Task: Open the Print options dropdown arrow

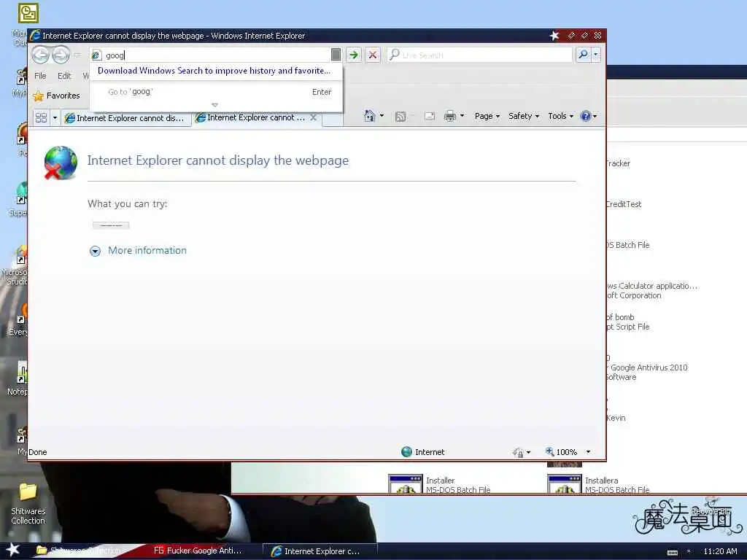Action: (x=462, y=116)
